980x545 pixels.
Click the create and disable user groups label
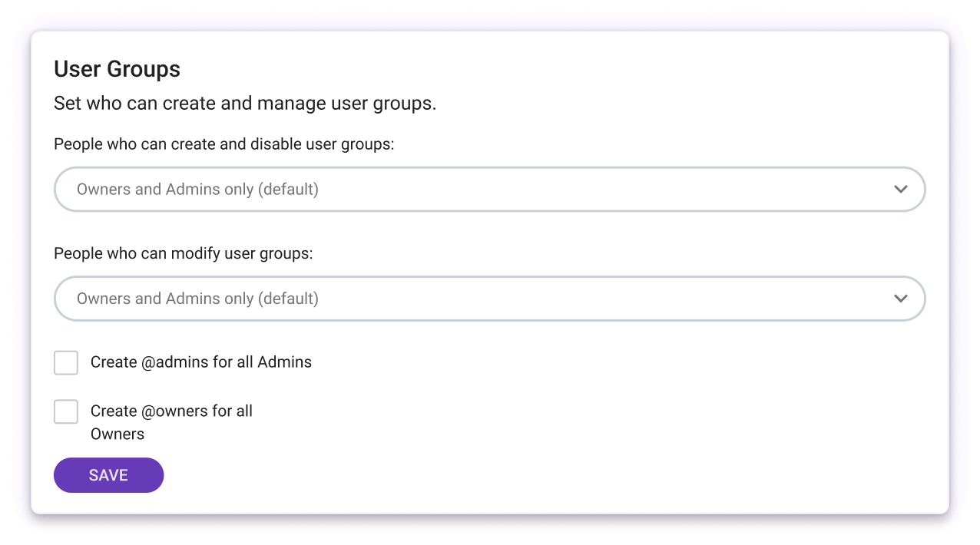coord(223,144)
